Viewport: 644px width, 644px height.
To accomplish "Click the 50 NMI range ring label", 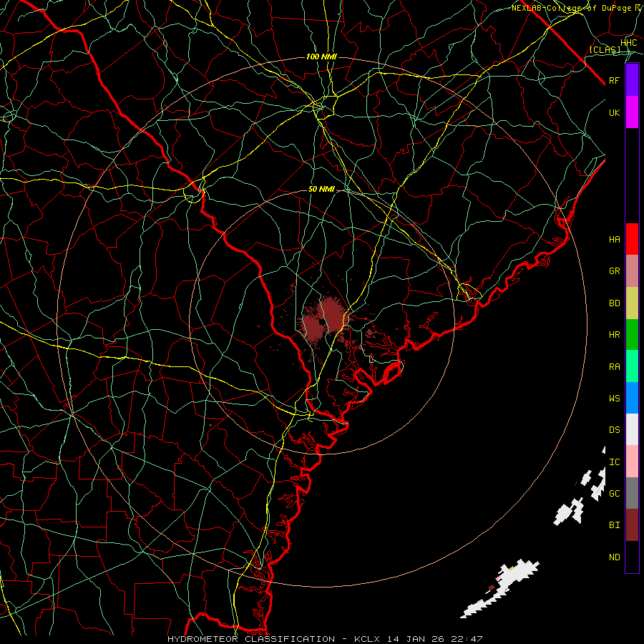I will [x=321, y=189].
